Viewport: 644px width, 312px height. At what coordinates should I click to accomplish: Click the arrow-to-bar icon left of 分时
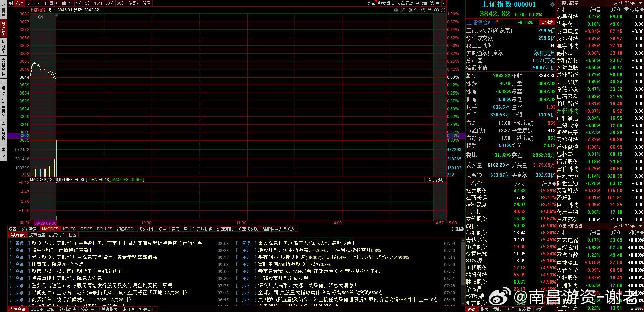click(11, 3)
